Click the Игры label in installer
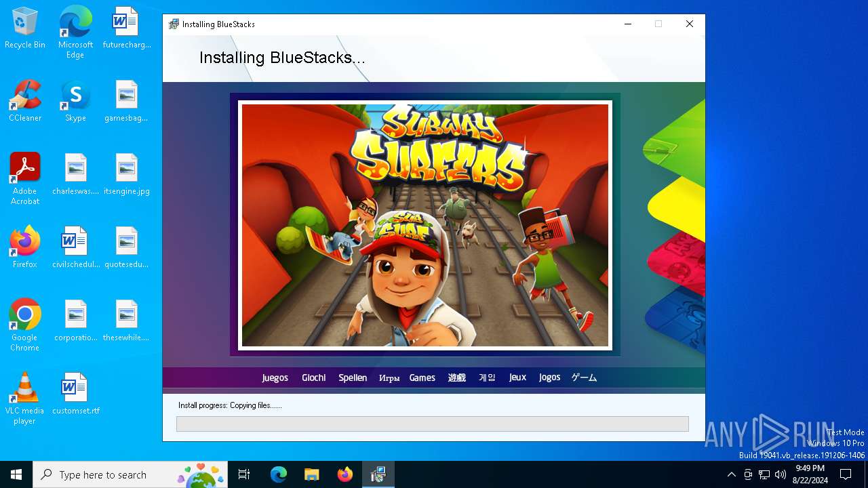 pyautogui.click(x=389, y=378)
